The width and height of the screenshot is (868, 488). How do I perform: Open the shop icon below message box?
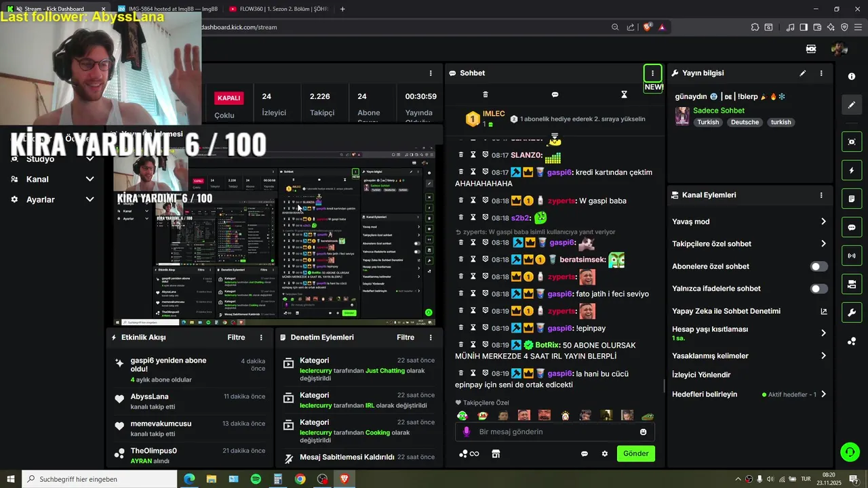tap(496, 453)
